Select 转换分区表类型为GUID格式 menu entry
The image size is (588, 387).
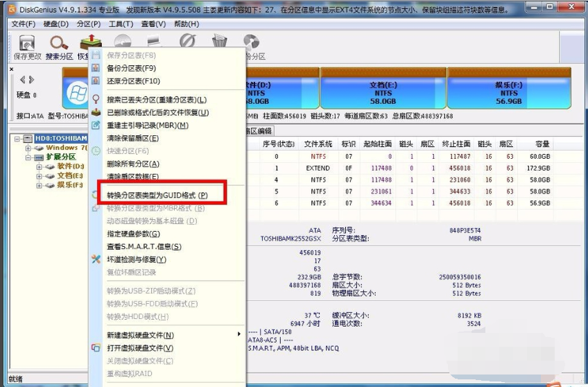click(156, 196)
